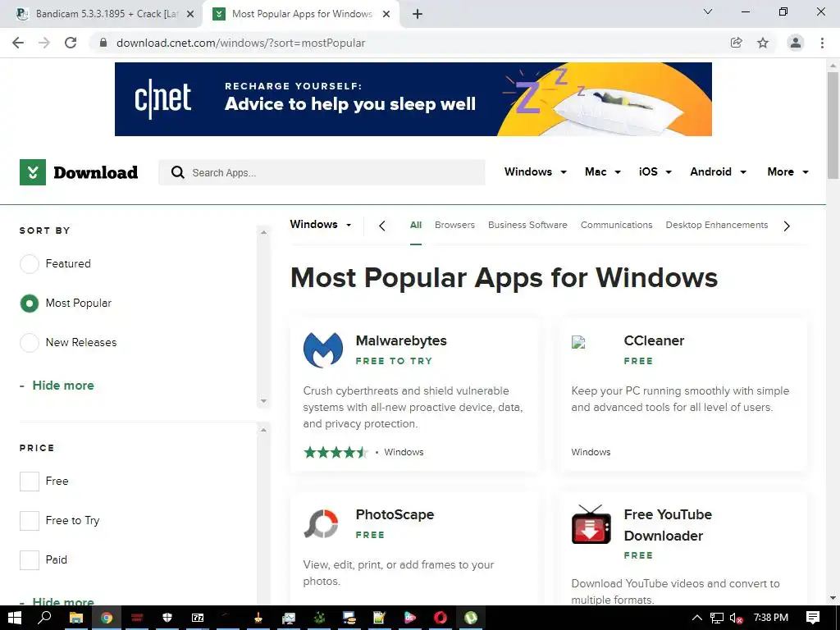
Task: Open Free YouTube Downloader title link
Action: click(668, 525)
